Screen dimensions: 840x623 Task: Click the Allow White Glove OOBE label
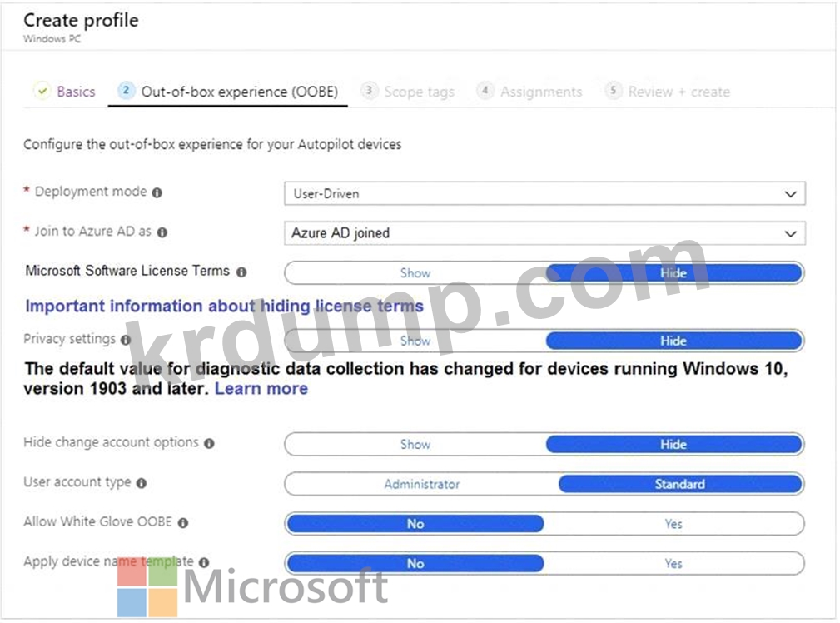[x=97, y=521]
